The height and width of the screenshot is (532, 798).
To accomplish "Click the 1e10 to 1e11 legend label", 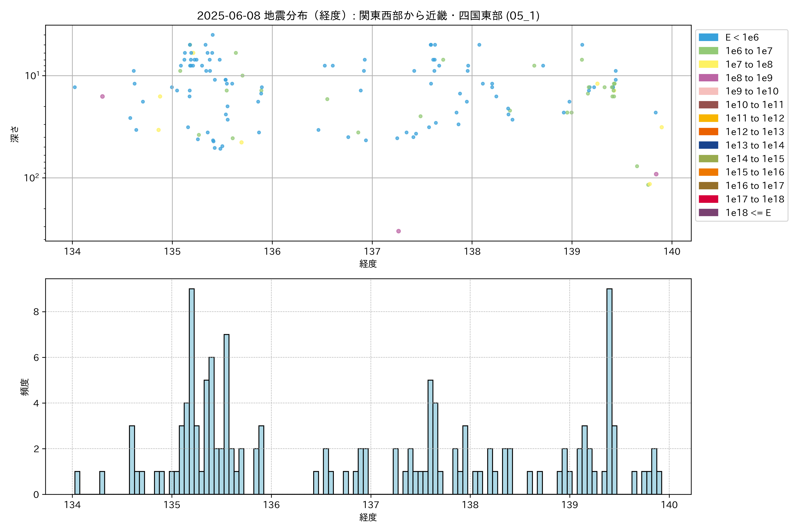I will (755, 105).
